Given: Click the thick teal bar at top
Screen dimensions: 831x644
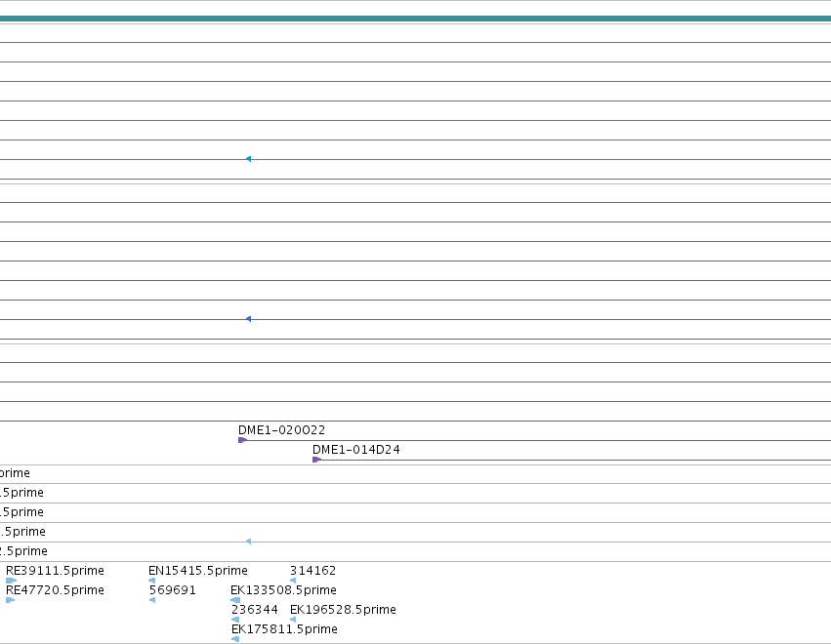Looking at the screenshot, I should pos(416,19).
